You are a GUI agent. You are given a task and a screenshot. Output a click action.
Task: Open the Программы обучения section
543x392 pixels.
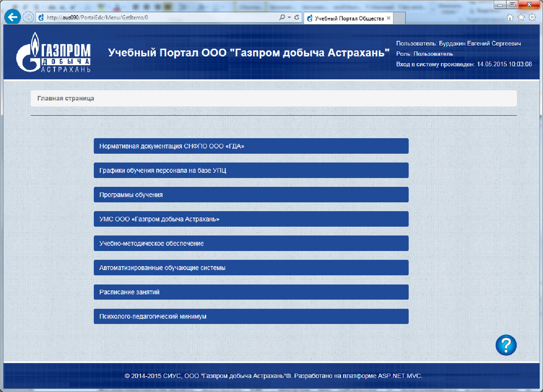[251, 195]
